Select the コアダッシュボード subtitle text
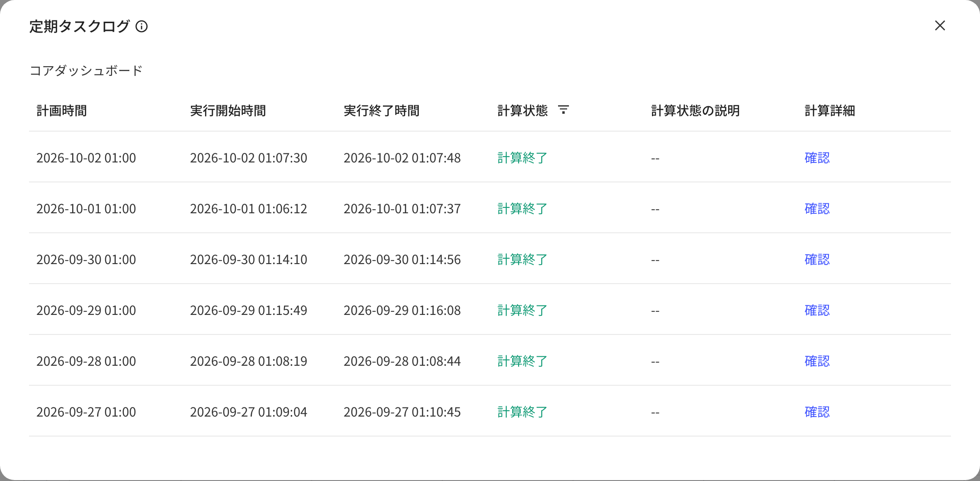Image resolution: width=980 pixels, height=481 pixels. pos(86,71)
